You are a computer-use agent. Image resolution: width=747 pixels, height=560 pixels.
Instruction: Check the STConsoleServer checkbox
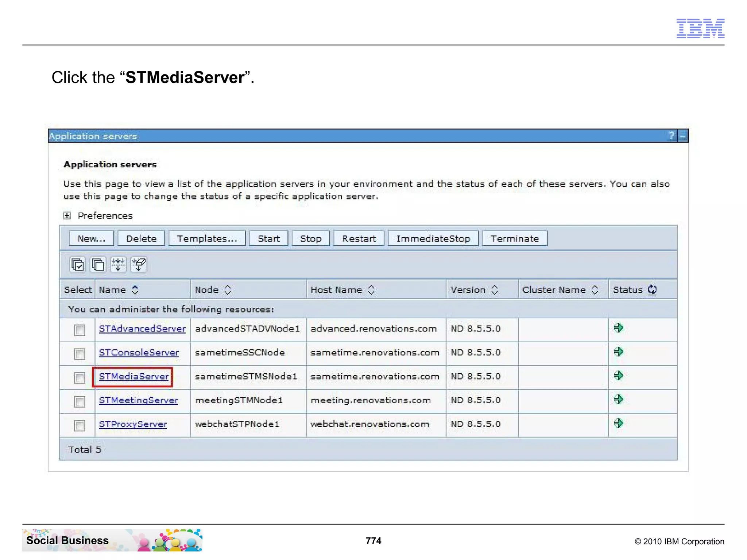tap(80, 354)
